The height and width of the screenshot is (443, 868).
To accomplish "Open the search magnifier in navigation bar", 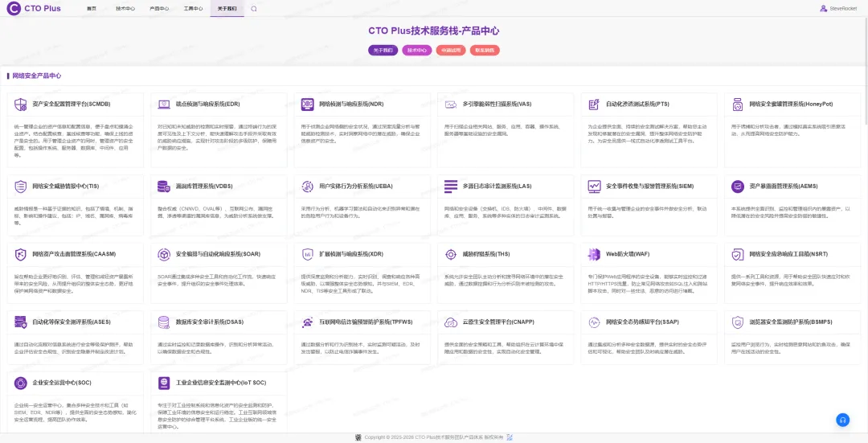I will [x=254, y=9].
